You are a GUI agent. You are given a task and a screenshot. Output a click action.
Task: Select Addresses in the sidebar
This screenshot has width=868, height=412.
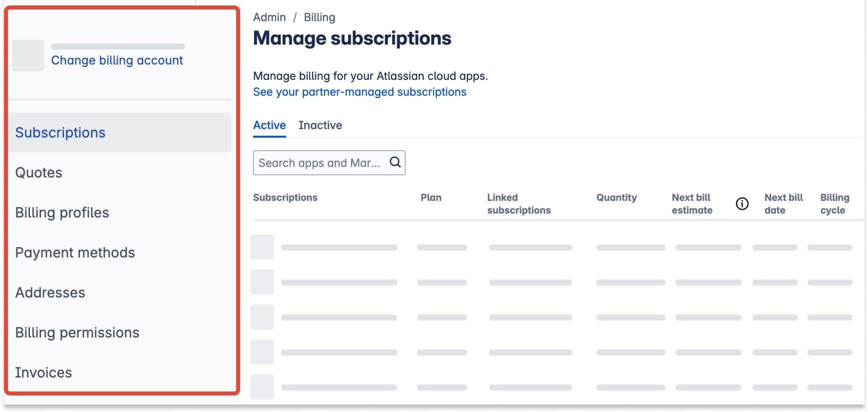(x=50, y=292)
